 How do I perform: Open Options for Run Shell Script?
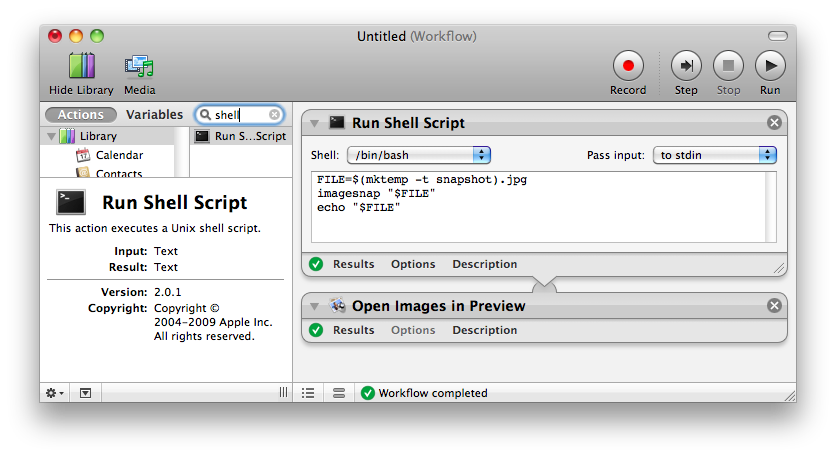click(x=413, y=264)
